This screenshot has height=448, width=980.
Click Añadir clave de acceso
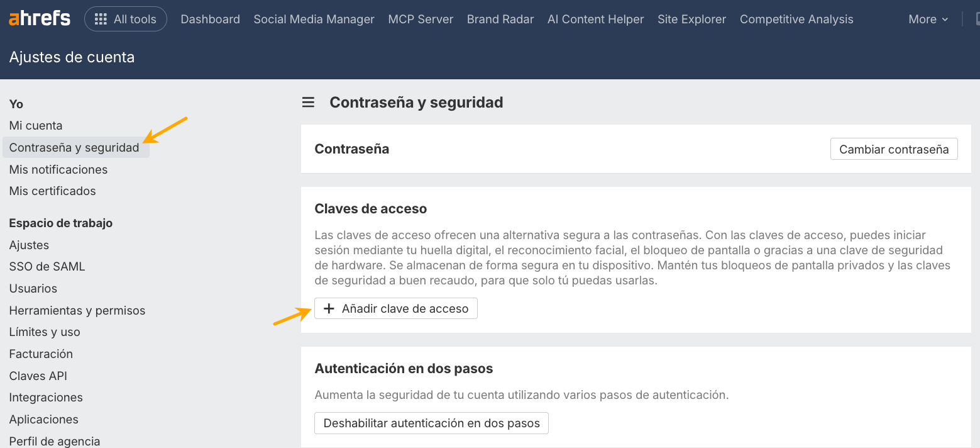click(x=395, y=308)
